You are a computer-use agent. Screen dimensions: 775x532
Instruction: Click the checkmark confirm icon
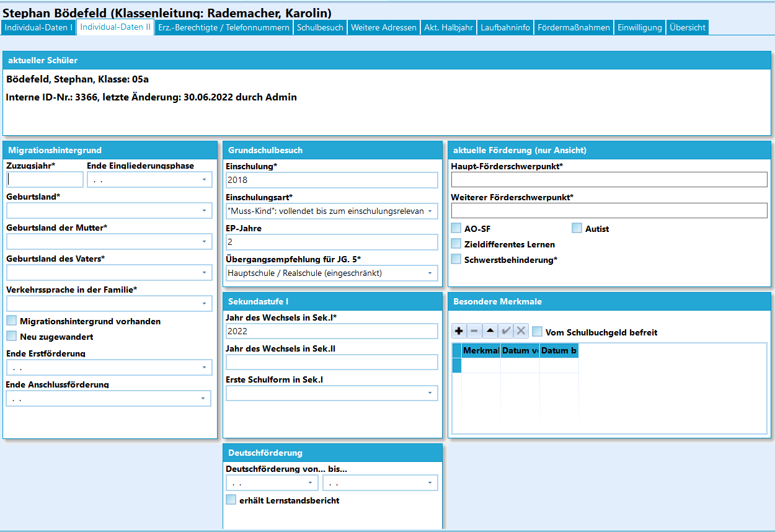(x=506, y=331)
